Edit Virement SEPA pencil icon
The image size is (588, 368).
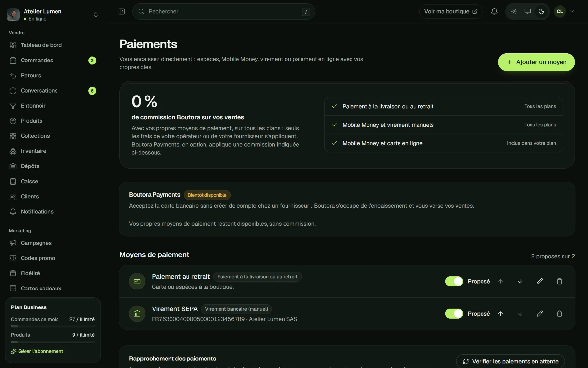tap(540, 314)
